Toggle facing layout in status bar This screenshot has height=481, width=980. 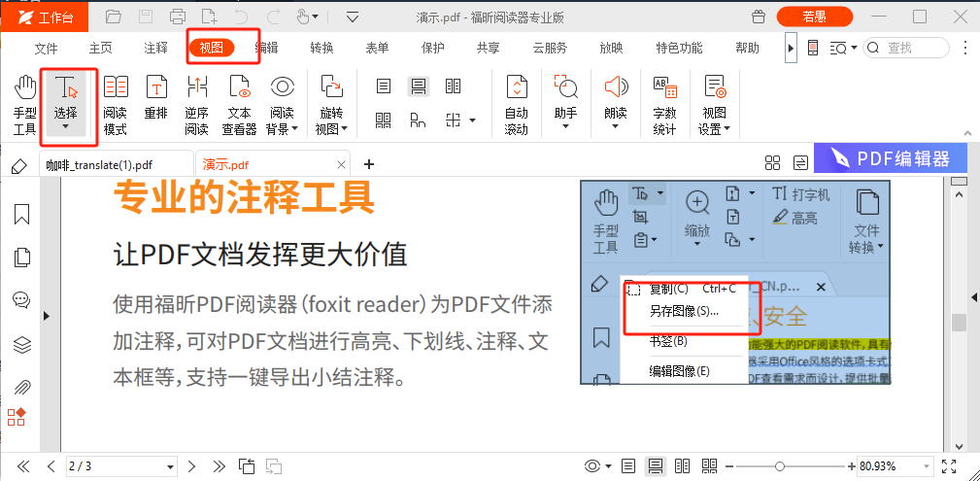pos(682,466)
